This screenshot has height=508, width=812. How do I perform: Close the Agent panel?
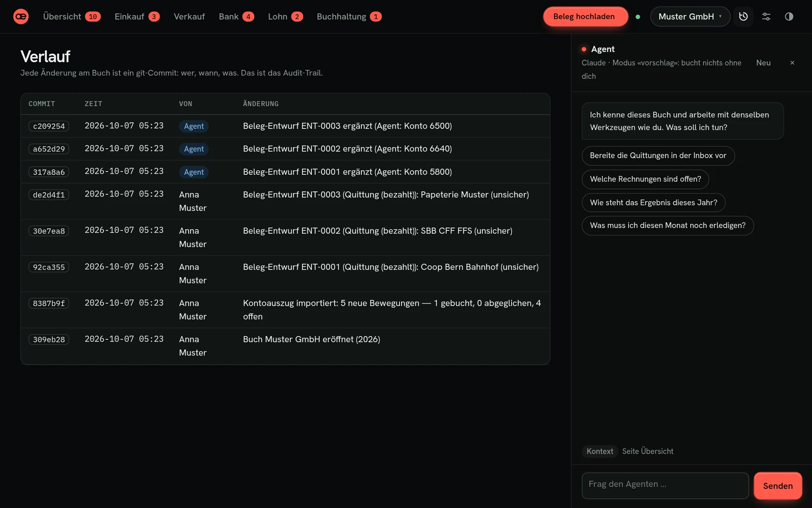[792, 63]
